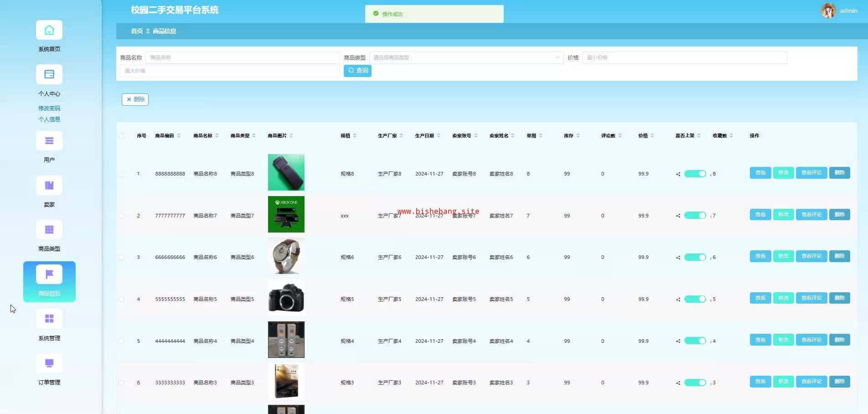Check the checkbox for row 3
The width and height of the screenshot is (868, 414).
(x=121, y=258)
